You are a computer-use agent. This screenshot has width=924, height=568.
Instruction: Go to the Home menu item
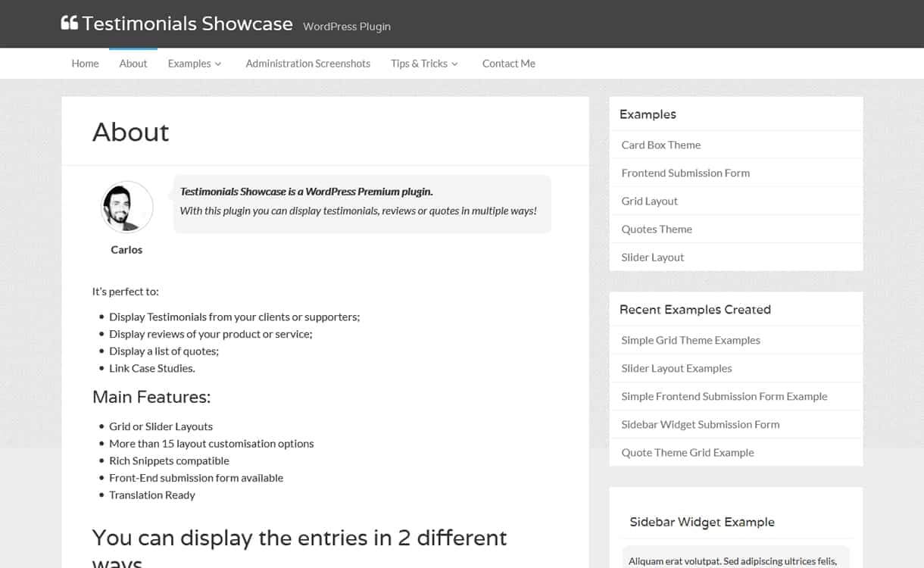(x=85, y=64)
